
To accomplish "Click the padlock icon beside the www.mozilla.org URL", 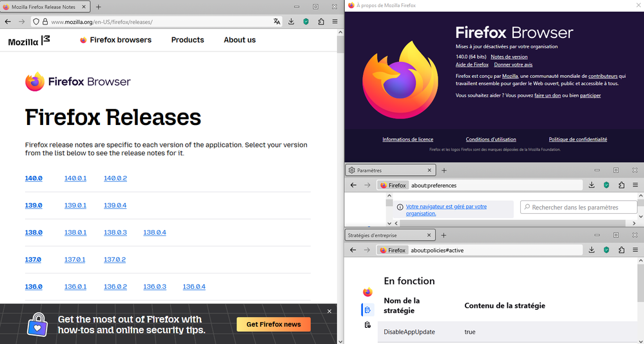I will [45, 21].
